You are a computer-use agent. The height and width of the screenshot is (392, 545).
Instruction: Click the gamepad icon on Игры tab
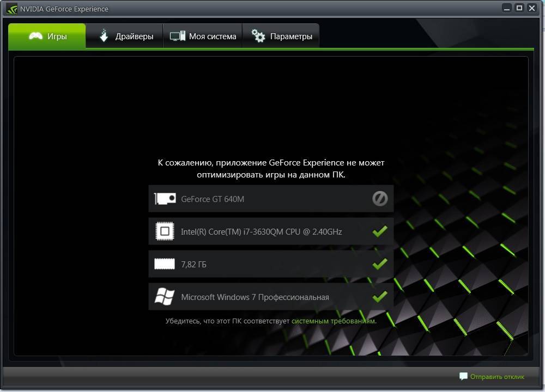pyautogui.click(x=35, y=36)
